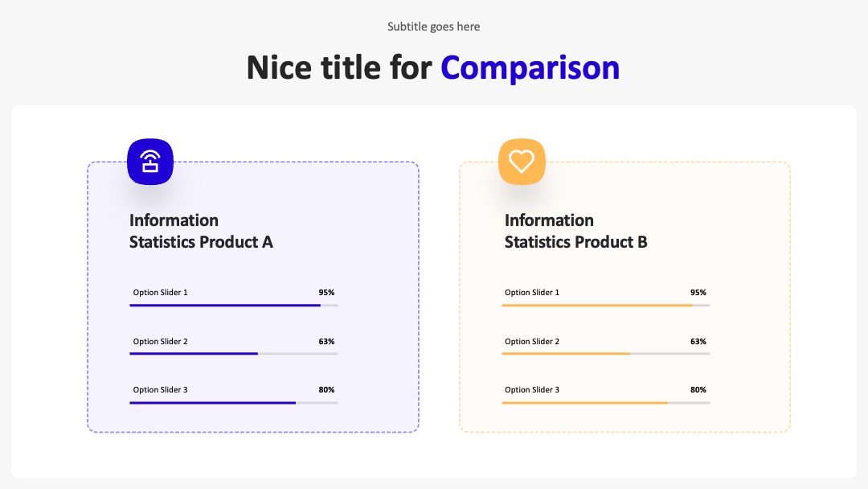The height and width of the screenshot is (489, 868).
Task: Select the 'Nice title for' heading text
Action: 339,68
